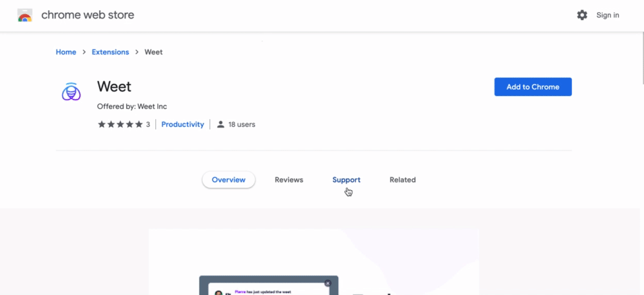This screenshot has height=295, width=644.
Task: Open the settings gear icon
Action: (582, 15)
